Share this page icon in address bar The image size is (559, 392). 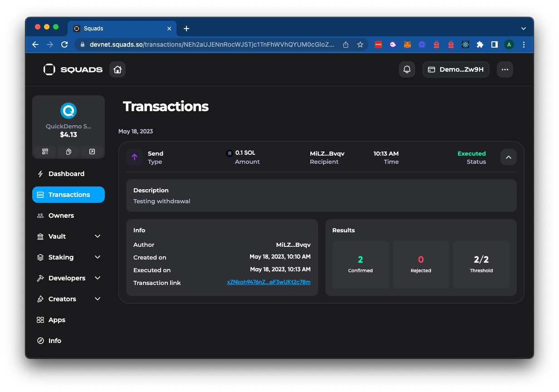coord(346,44)
